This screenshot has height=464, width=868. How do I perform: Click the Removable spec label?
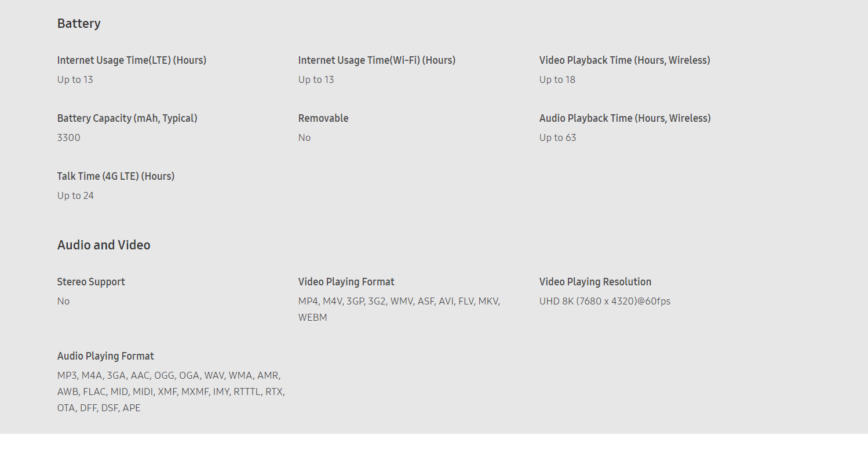point(323,118)
